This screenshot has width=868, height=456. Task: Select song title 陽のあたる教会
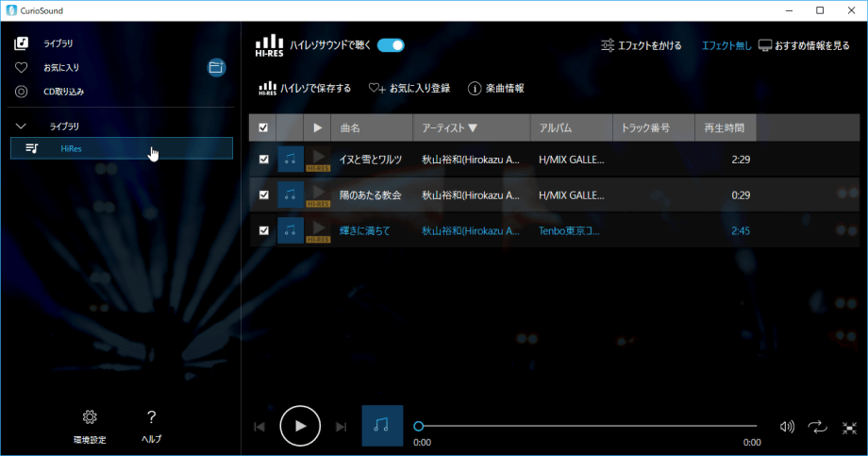(371, 195)
